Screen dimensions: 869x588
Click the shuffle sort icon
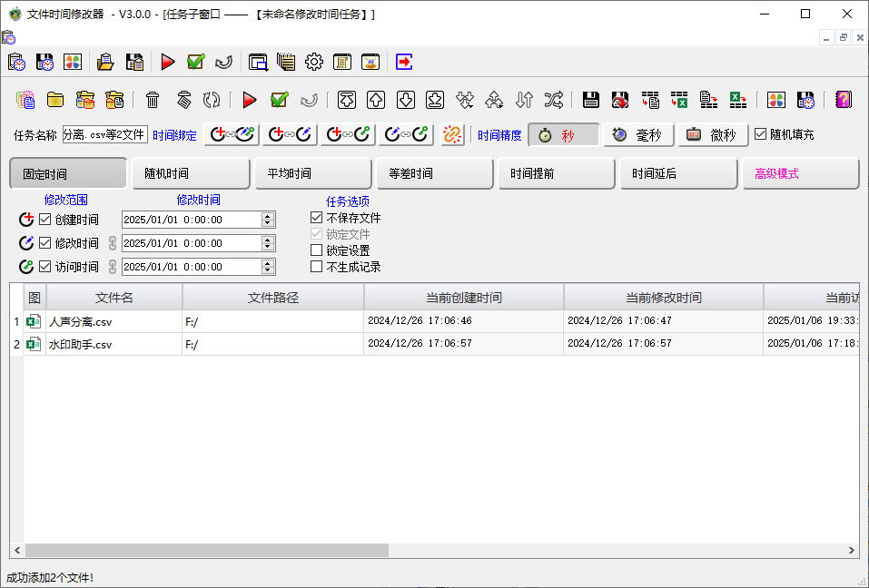[x=555, y=100]
